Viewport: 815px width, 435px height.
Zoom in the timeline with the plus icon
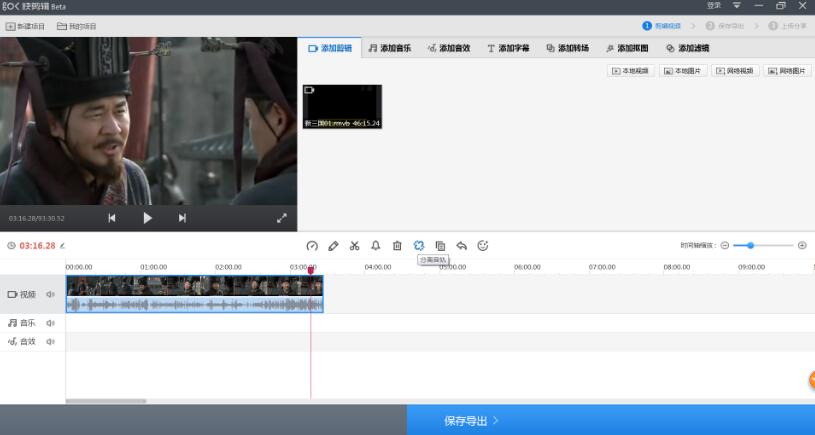tap(802, 245)
